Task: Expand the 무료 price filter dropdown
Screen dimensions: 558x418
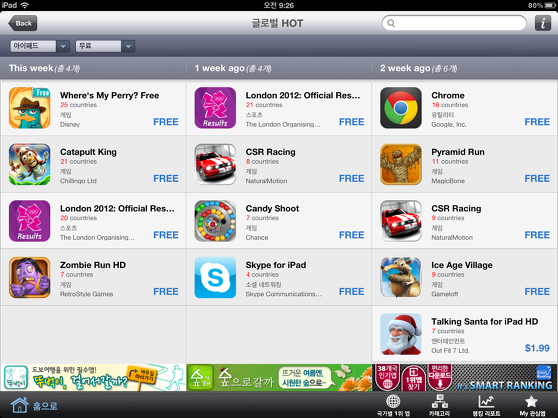Action: (105, 46)
